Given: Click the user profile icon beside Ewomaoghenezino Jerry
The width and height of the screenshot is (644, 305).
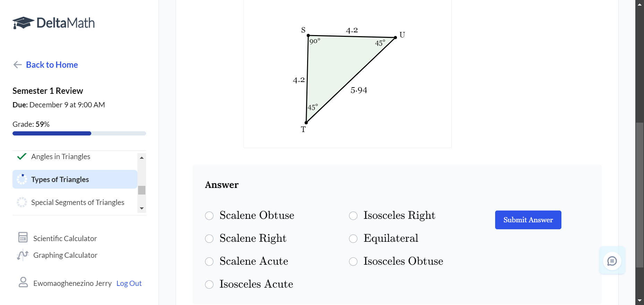Looking at the screenshot, I should pos(23,283).
